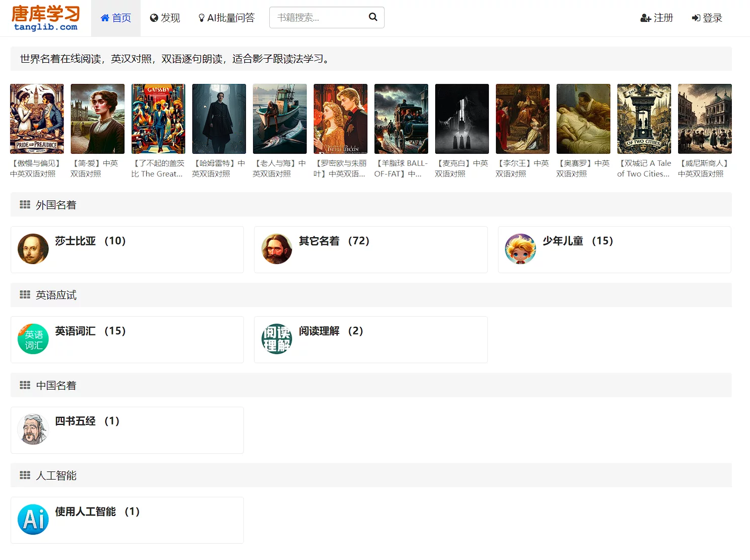Open the green 英语词汇 icon
This screenshot has height=560, width=750.
tap(33, 339)
